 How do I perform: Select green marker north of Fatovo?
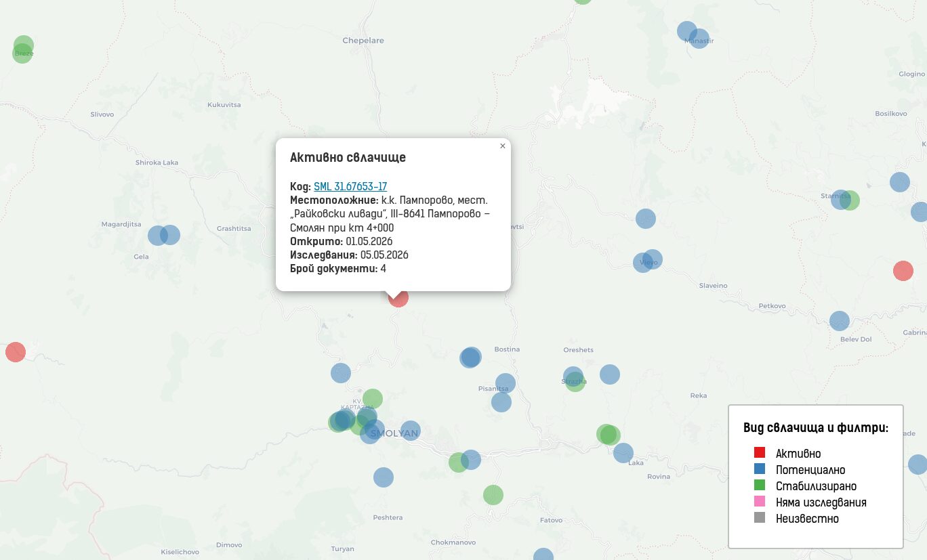(x=493, y=495)
